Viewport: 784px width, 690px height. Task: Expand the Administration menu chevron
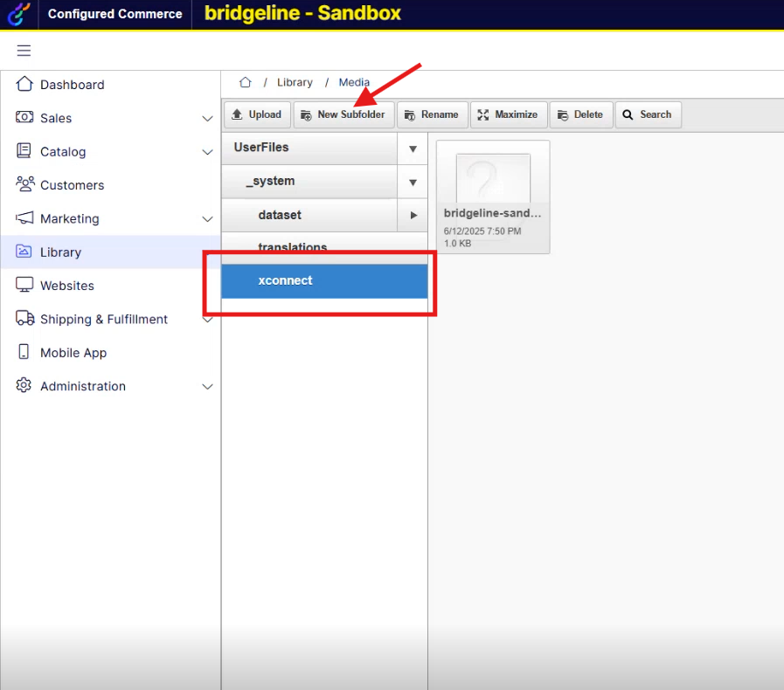tap(207, 386)
